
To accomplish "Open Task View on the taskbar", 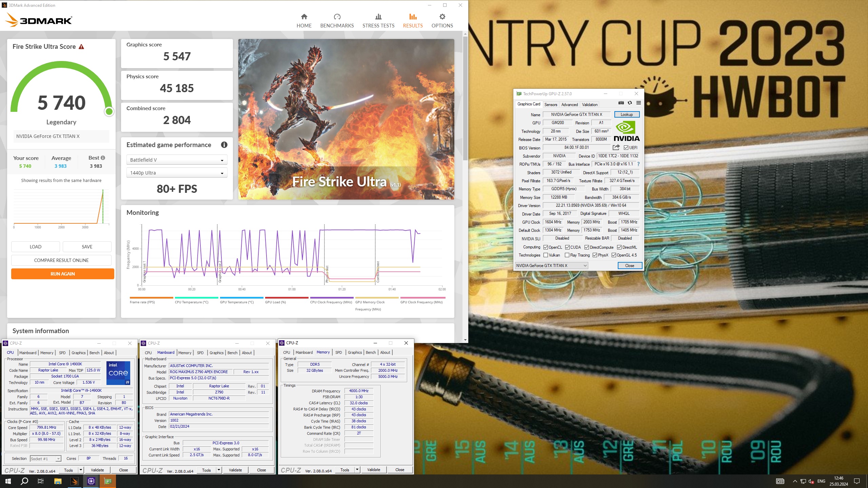I will [41, 481].
